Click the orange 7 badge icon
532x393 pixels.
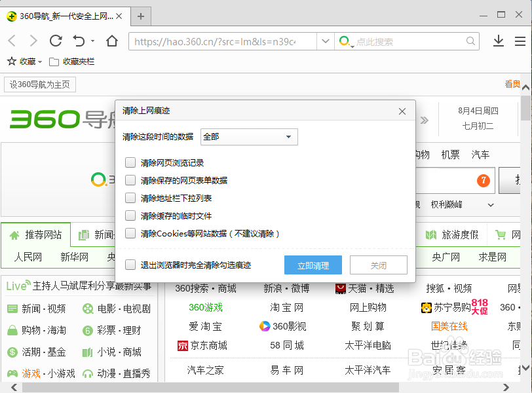coord(483,180)
